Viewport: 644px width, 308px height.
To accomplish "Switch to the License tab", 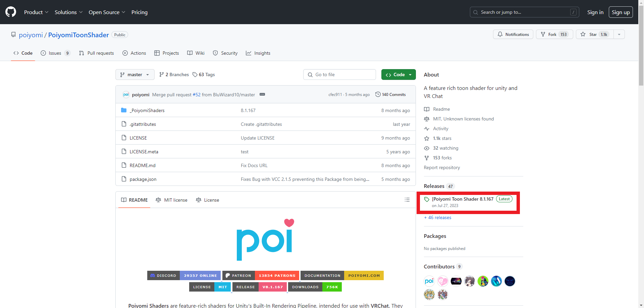I will tap(207, 200).
